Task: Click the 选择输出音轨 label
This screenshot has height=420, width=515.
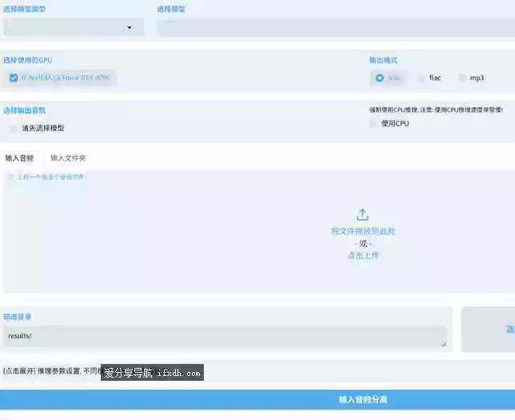Action: click(24, 110)
